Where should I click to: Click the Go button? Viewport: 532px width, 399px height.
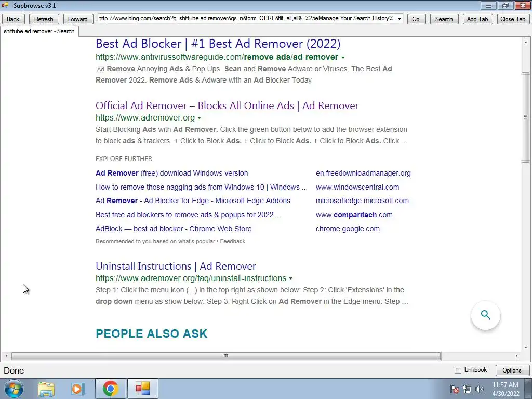(416, 19)
